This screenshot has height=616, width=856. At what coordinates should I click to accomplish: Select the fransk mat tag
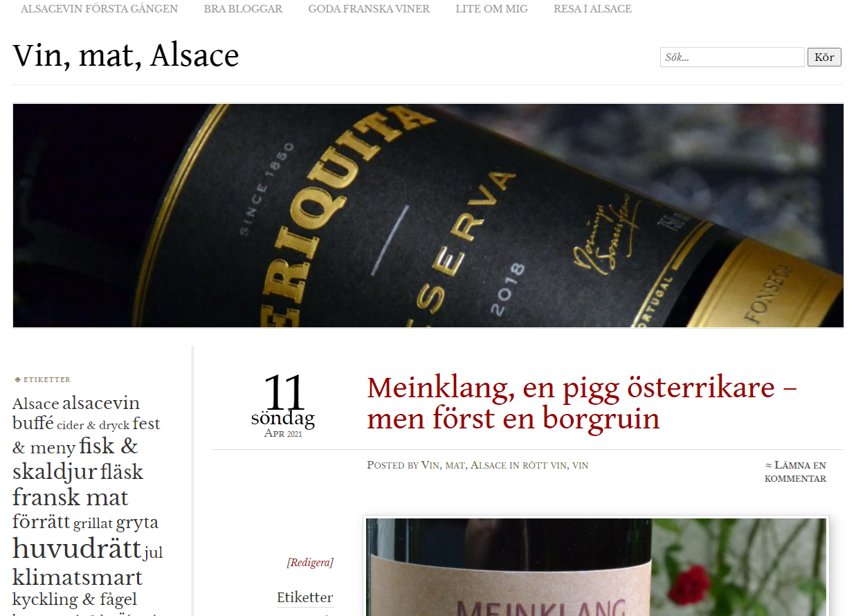coord(71,497)
